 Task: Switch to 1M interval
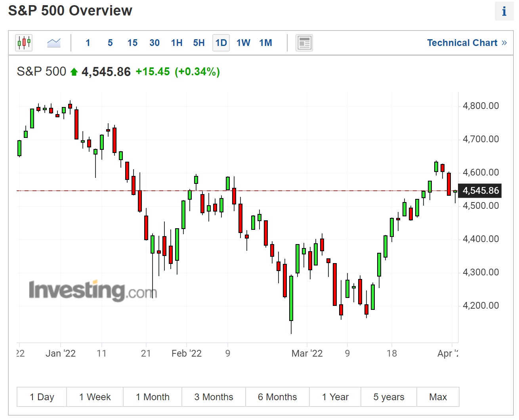265,43
